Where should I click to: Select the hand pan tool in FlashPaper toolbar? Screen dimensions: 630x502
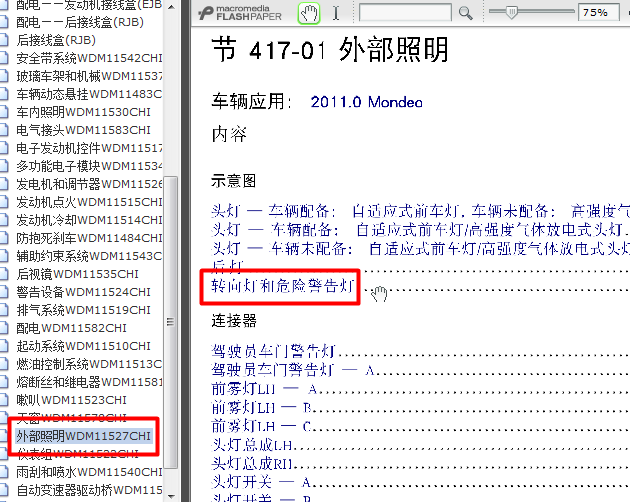point(309,13)
